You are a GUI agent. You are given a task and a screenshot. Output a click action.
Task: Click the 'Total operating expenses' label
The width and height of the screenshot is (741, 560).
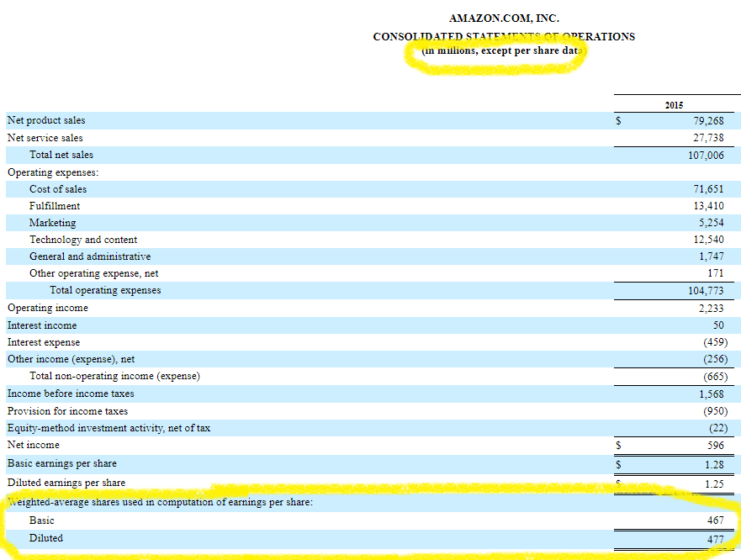point(105,290)
